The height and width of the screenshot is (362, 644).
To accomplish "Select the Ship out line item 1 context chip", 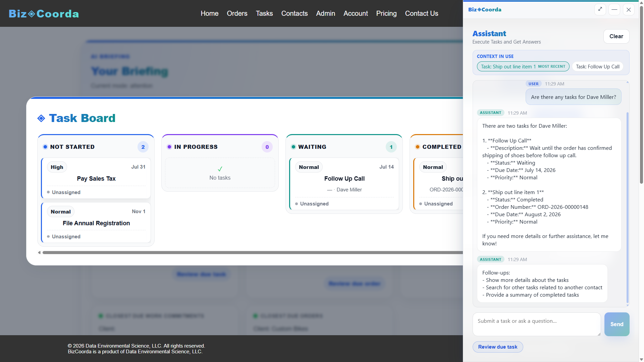I will tap(523, 66).
